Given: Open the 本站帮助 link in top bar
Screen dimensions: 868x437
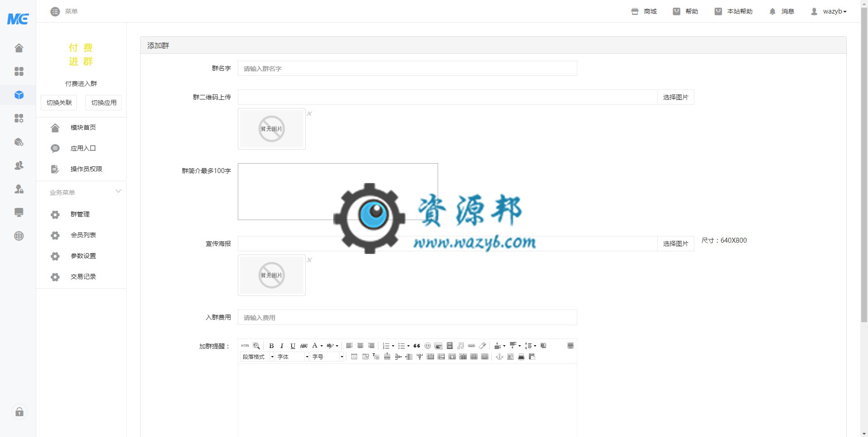Looking at the screenshot, I should pos(733,11).
